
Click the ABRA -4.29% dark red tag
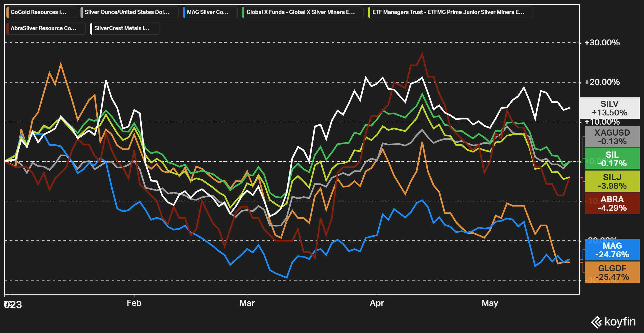pos(612,203)
